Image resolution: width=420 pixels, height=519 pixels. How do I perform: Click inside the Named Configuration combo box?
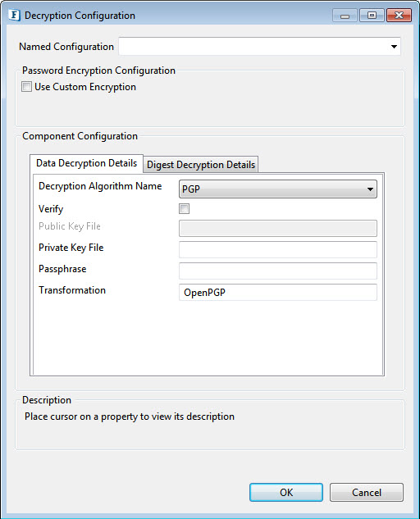pos(259,47)
